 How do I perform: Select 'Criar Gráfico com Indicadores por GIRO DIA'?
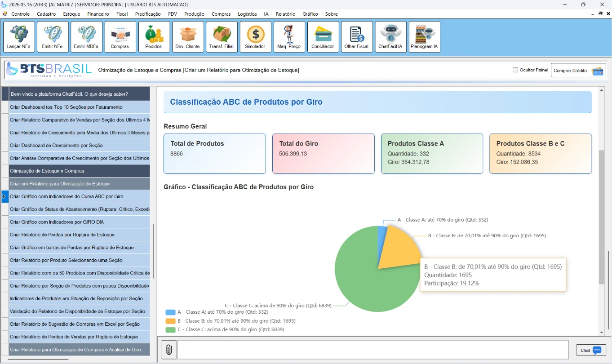point(79,222)
